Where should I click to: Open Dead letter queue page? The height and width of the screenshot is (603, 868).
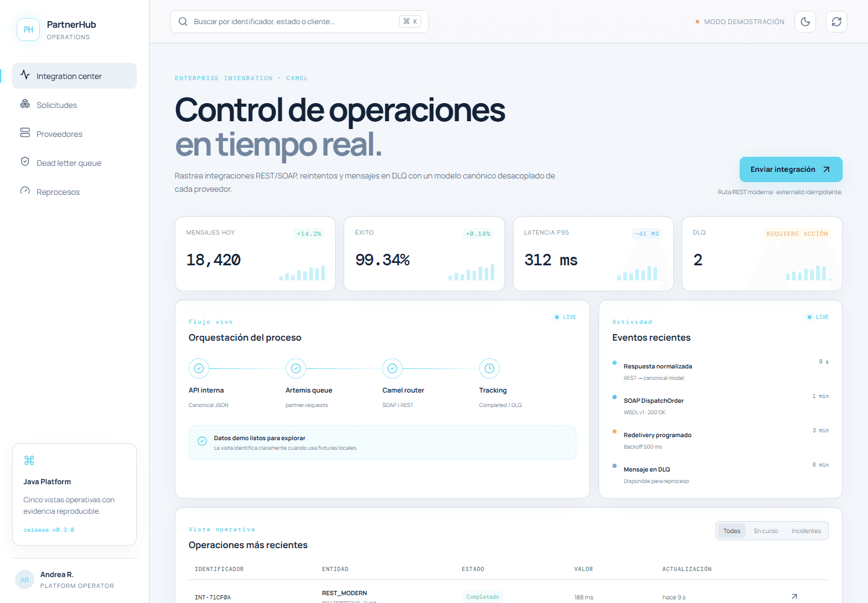(74, 163)
